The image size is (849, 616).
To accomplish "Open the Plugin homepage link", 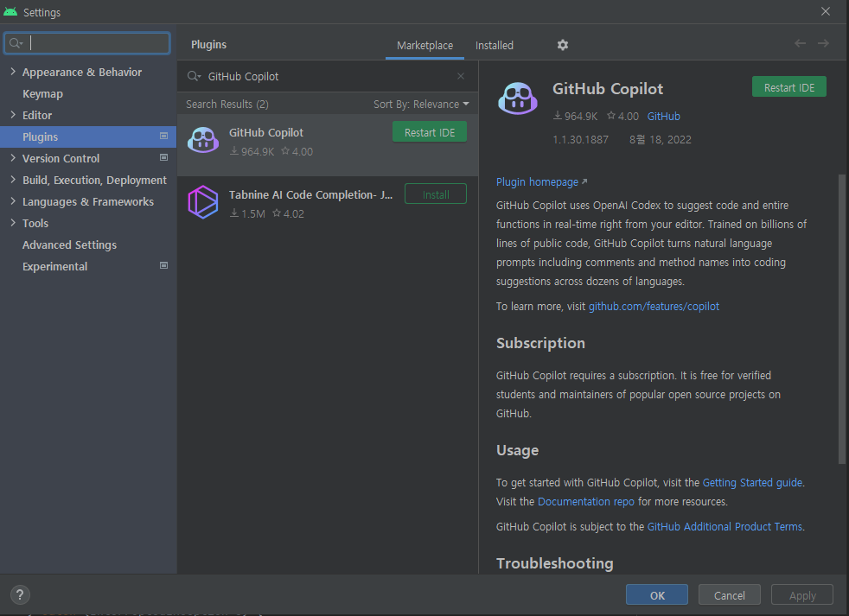I will click(541, 182).
